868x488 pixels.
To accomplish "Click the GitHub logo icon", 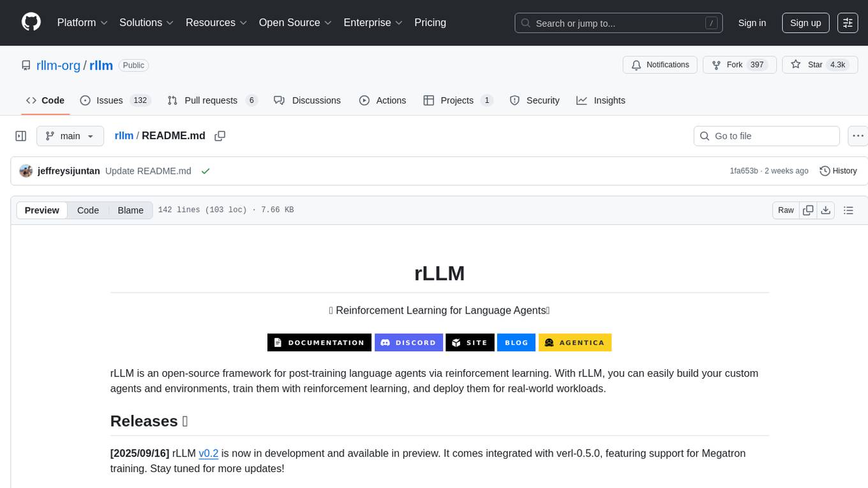I will pos(31,22).
